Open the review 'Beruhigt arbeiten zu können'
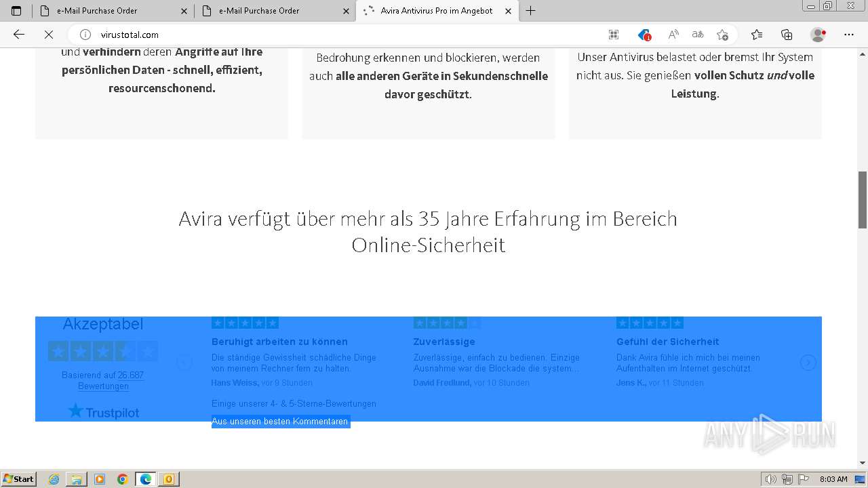868x488 pixels. tap(279, 342)
